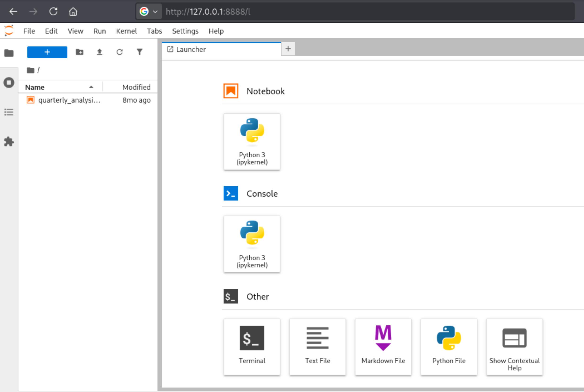The width and height of the screenshot is (584, 392).
Task: Click the Upload Files arrow icon
Action: coord(99,52)
